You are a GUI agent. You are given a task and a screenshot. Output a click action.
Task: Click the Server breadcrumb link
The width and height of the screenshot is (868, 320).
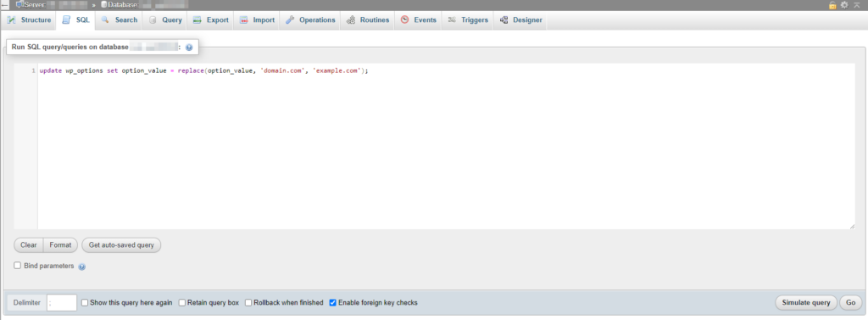(x=34, y=4)
